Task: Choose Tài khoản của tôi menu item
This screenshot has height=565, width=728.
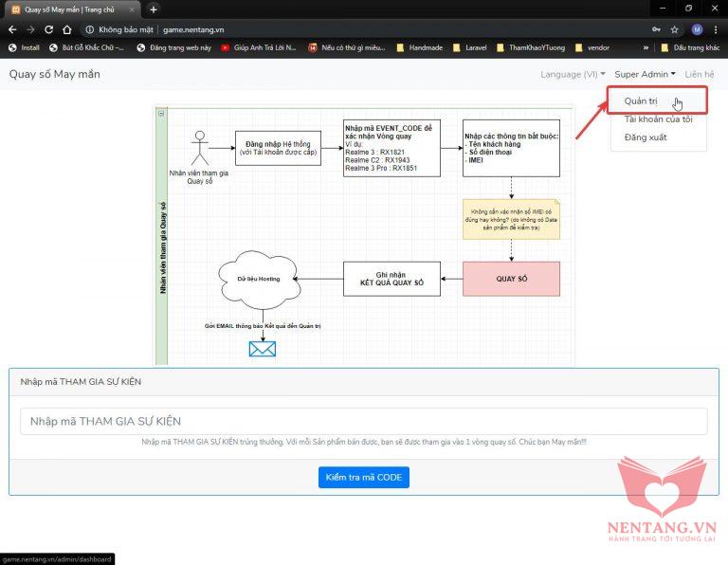Action: coord(658,119)
